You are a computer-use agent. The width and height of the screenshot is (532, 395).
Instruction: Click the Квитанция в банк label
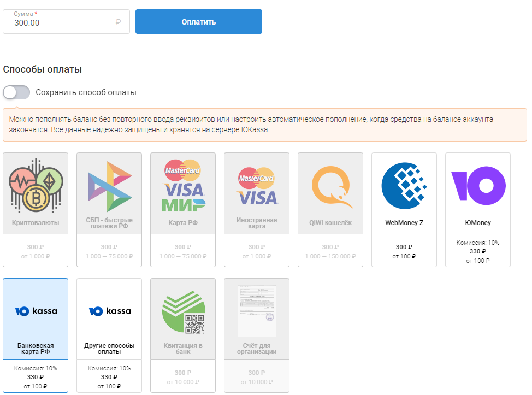tap(183, 349)
